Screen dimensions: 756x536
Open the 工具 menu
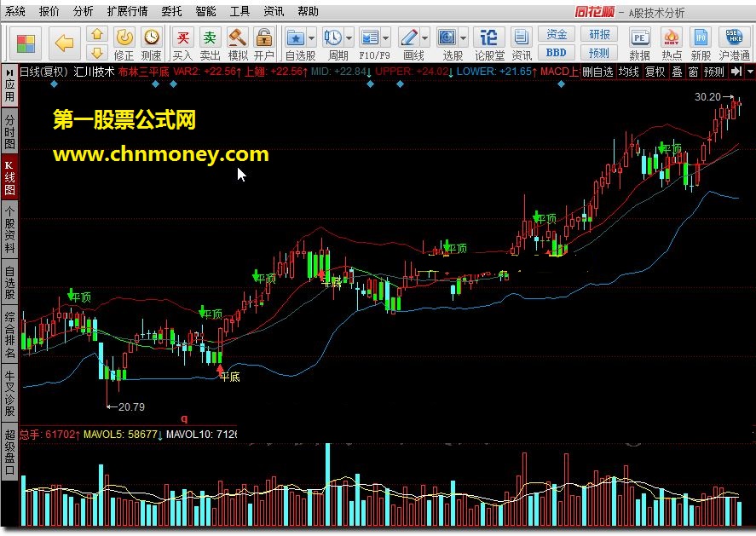point(239,10)
